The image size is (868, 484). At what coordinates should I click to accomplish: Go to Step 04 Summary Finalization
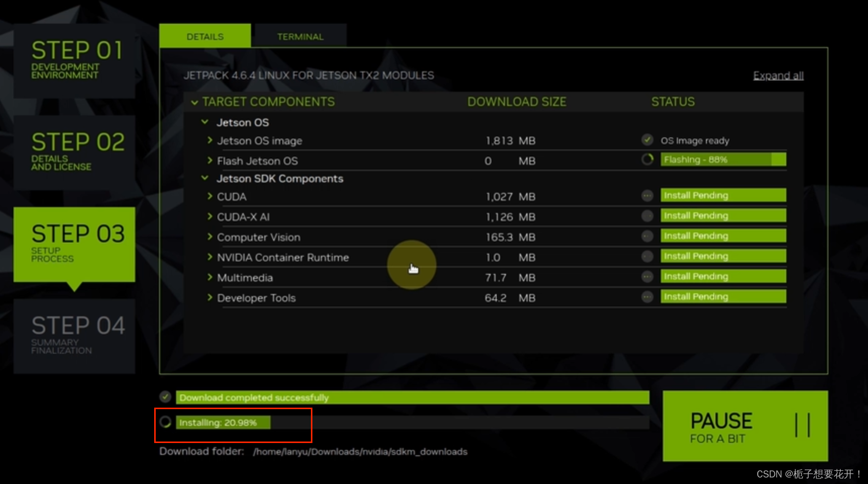tap(74, 336)
